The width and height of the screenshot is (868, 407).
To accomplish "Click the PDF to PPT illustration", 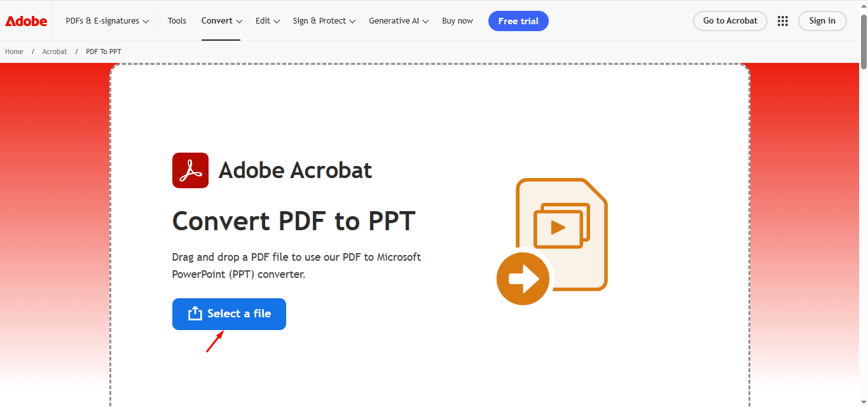I will (x=552, y=242).
